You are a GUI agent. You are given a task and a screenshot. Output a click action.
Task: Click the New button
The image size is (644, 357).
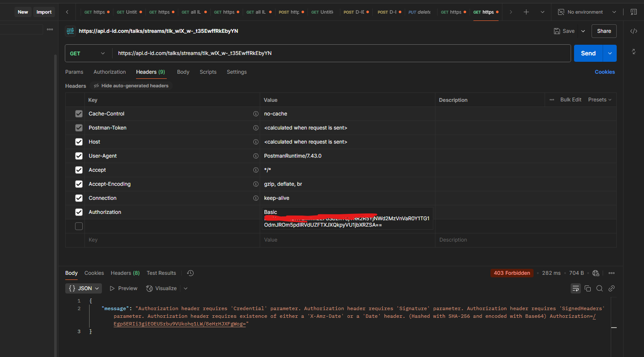click(23, 12)
